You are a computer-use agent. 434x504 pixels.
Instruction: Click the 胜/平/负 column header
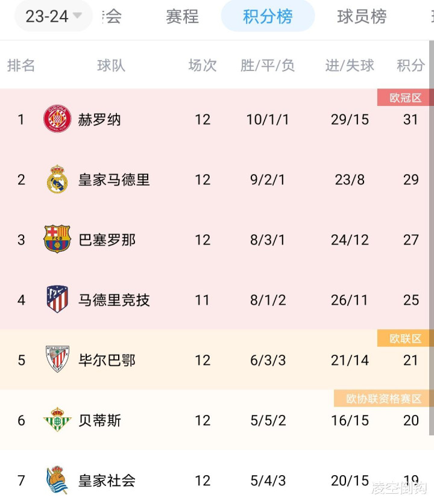pyautogui.click(x=268, y=65)
